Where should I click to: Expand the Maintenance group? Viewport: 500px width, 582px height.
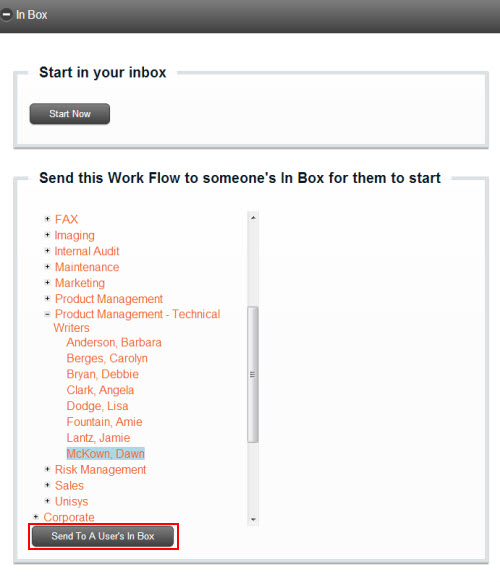click(47, 267)
